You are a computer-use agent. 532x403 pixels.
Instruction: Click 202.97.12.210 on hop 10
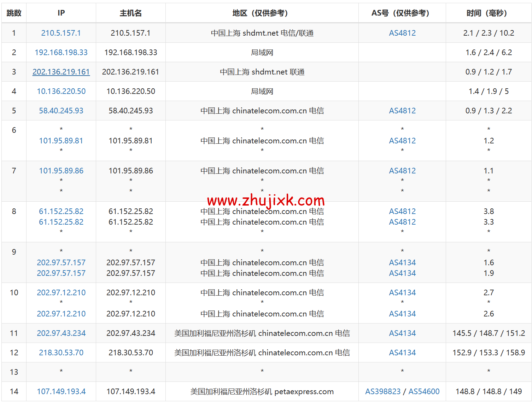click(x=61, y=292)
